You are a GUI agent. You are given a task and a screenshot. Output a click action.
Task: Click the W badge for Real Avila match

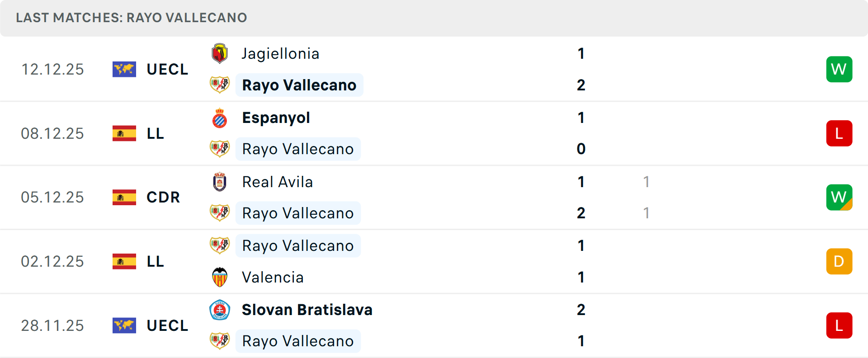pyautogui.click(x=839, y=197)
